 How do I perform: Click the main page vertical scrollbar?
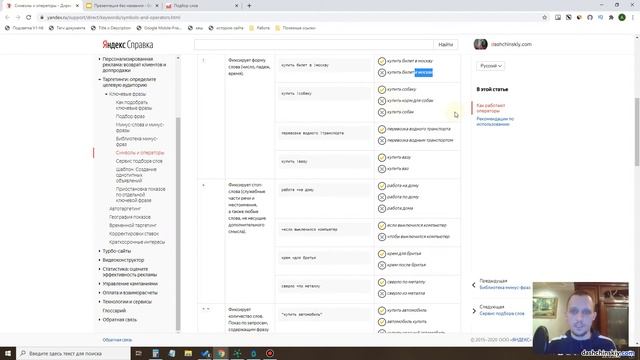tap(637, 132)
